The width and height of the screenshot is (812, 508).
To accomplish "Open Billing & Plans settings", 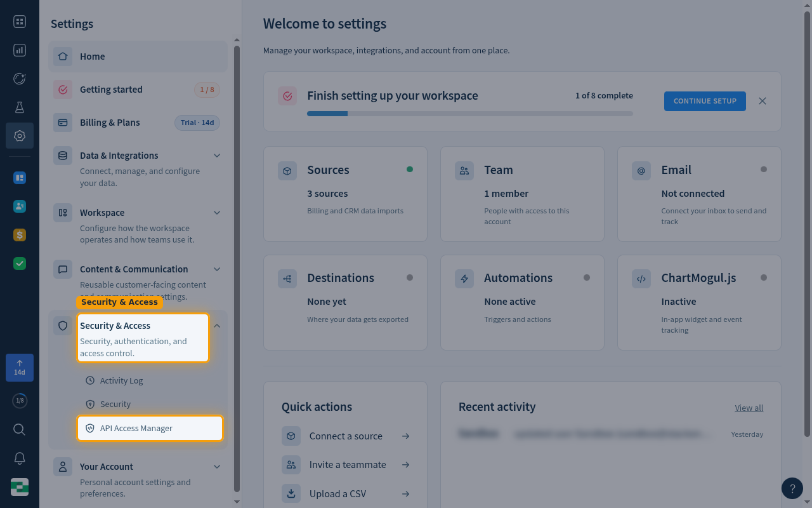I will point(138,123).
